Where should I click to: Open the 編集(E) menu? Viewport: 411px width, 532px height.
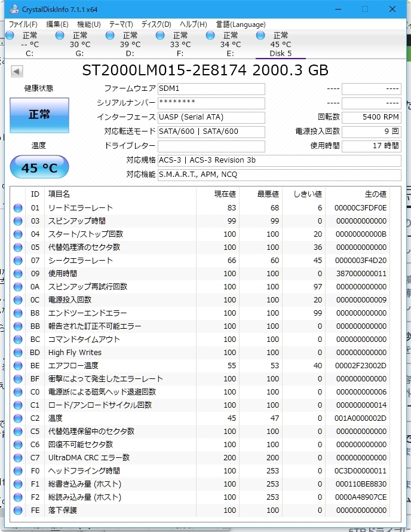coord(57,25)
